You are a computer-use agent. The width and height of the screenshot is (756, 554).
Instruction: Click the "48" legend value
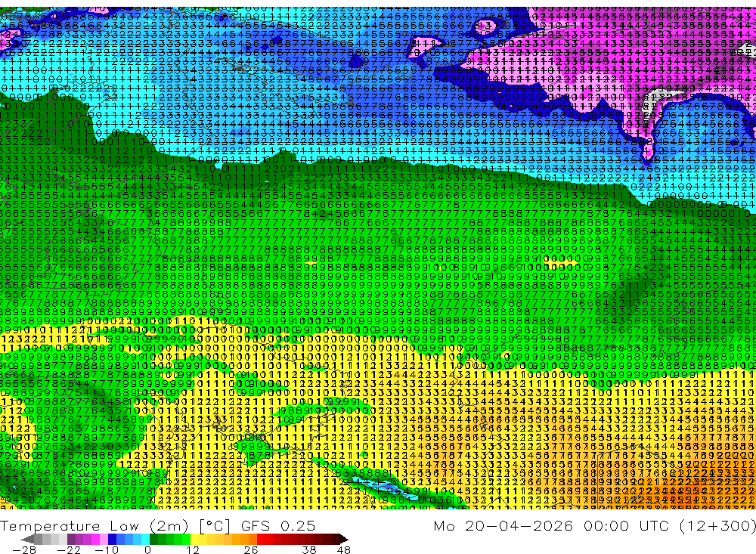344,550
